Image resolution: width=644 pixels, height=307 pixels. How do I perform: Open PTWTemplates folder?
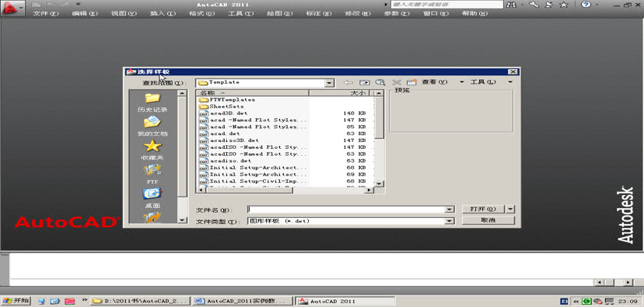227,100
